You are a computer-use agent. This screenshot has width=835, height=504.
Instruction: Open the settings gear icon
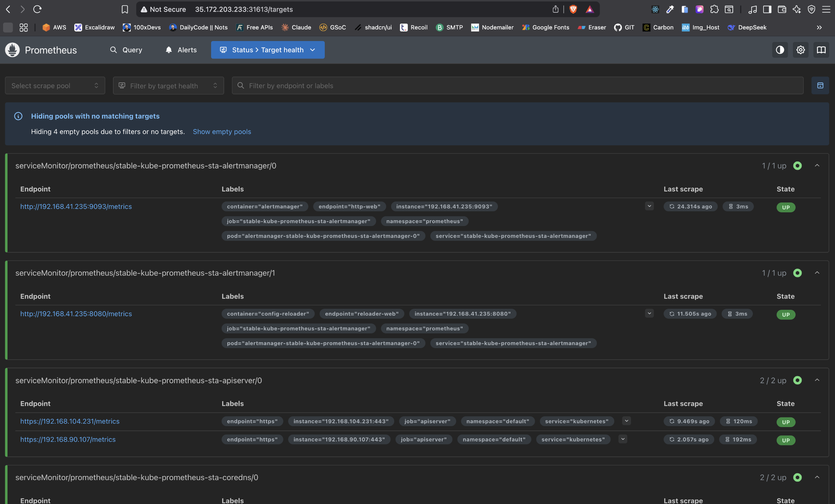[x=800, y=50]
